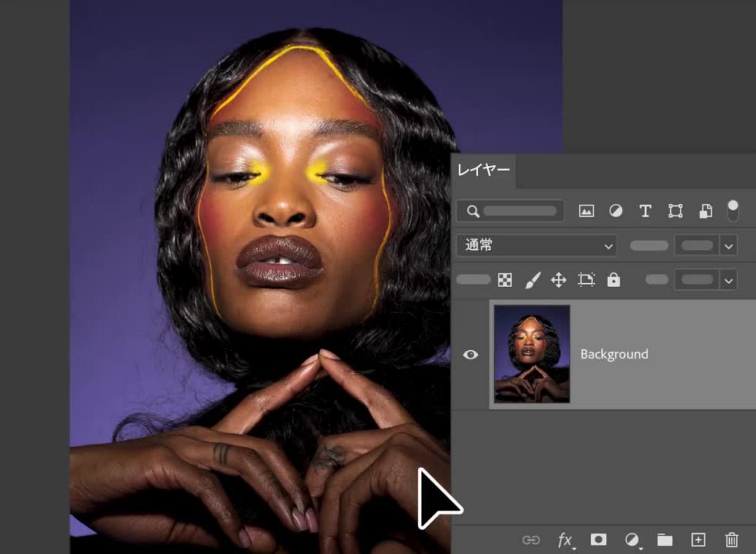Viewport: 756px width, 554px height.
Task: Open the 通常 blend mode dropdown
Action: (536, 246)
